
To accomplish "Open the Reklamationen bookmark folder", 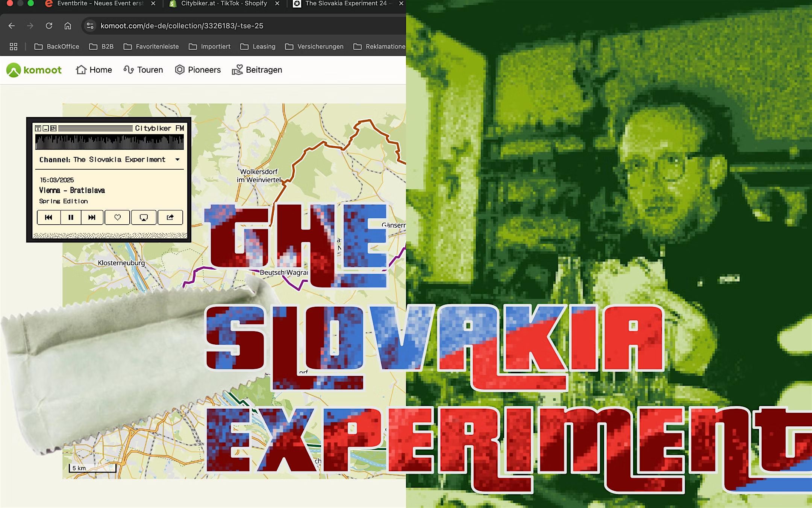I will click(x=379, y=46).
